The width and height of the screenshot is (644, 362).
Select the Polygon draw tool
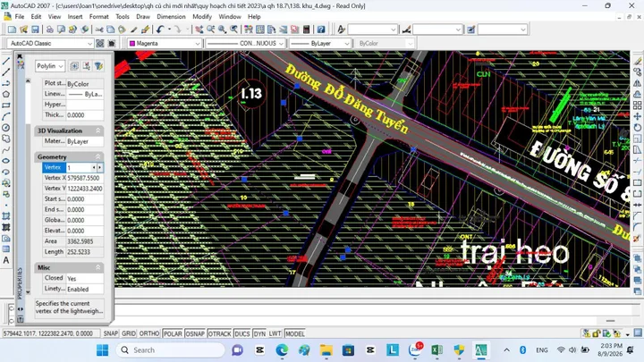click(5, 94)
